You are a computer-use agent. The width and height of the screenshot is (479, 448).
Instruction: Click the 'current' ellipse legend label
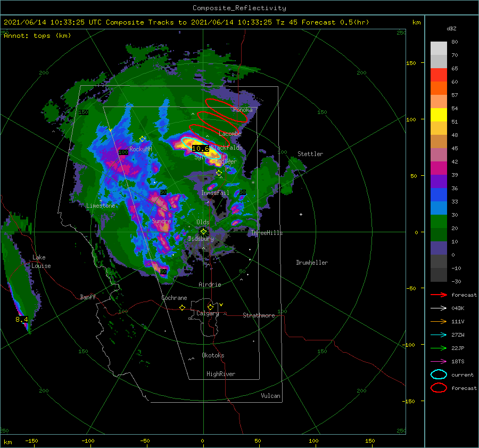463,374
